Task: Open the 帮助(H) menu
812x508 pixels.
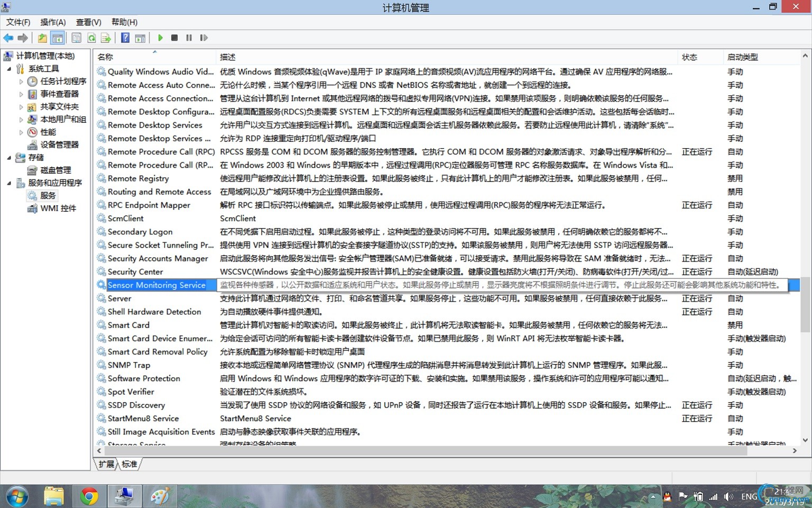Action: (124, 22)
